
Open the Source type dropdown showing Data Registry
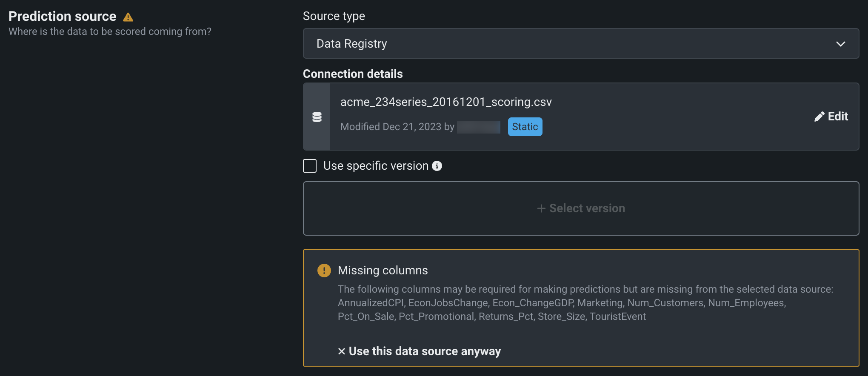click(x=580, y=44)
